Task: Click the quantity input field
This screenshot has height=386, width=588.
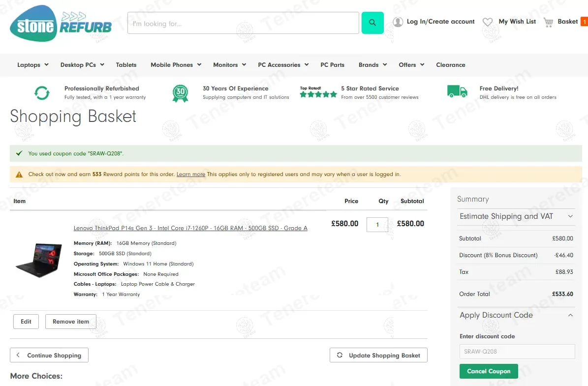Action: [x=377, y=224]
